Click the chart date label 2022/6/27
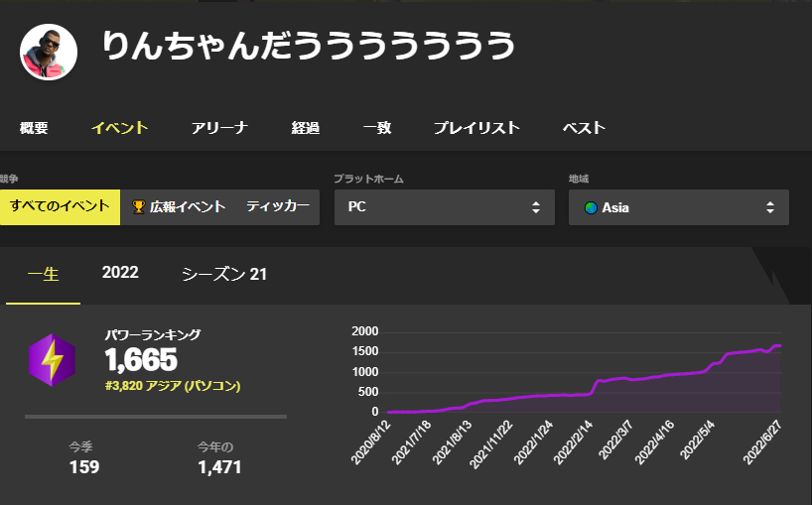Viewport: 812px width, 505px height. [762, 442]
